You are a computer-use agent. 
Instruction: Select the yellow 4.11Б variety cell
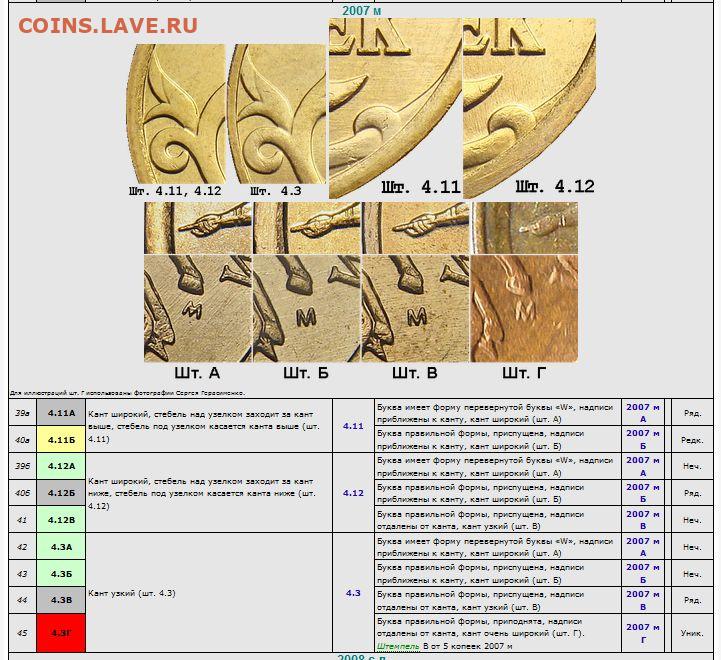pyautogui.click(x=61, y=440)
